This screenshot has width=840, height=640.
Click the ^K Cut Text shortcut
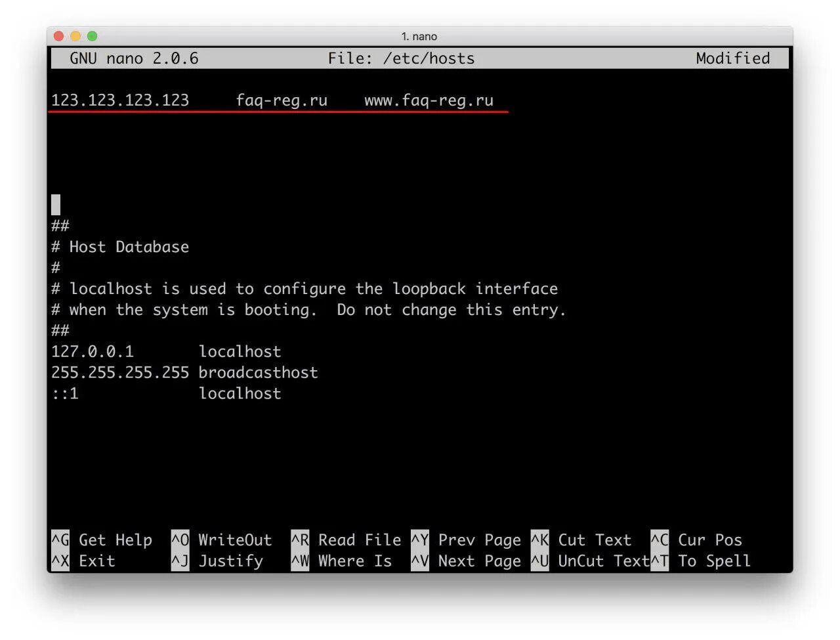[581, 540]
